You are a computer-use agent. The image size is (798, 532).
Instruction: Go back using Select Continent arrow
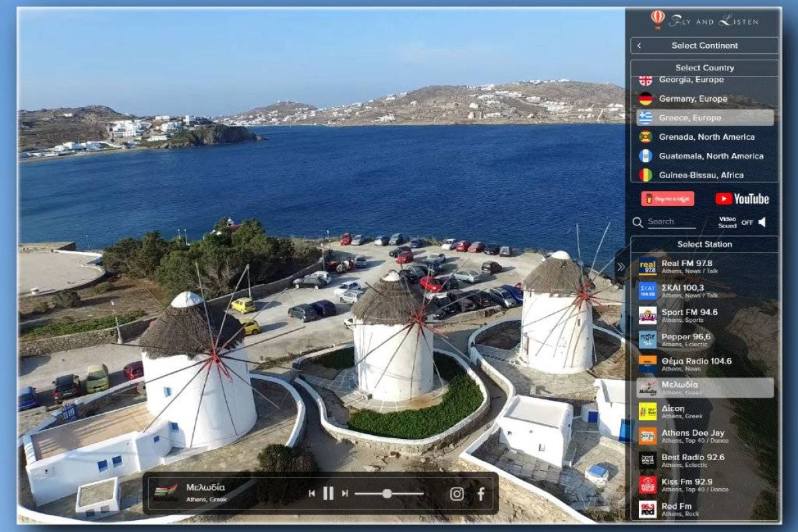pyautogui.click(x=639, y=46)
